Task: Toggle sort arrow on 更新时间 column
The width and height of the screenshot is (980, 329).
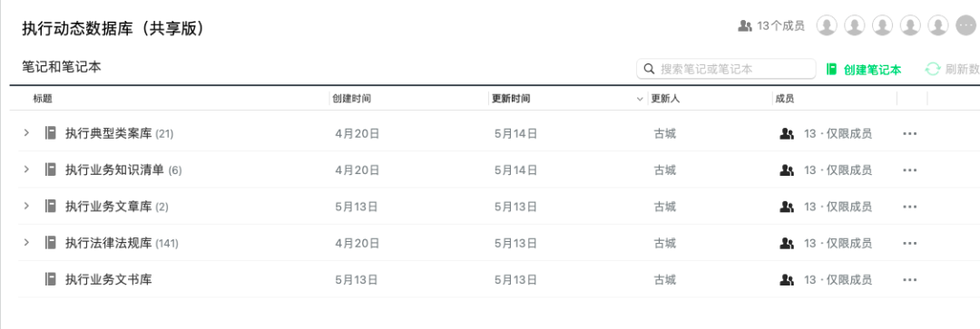Action: (640, 99)
